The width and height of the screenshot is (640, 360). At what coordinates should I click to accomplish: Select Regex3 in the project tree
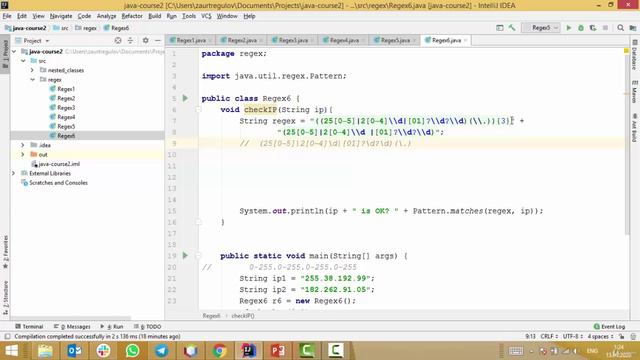pyautogui.click(x=66, y=108)
